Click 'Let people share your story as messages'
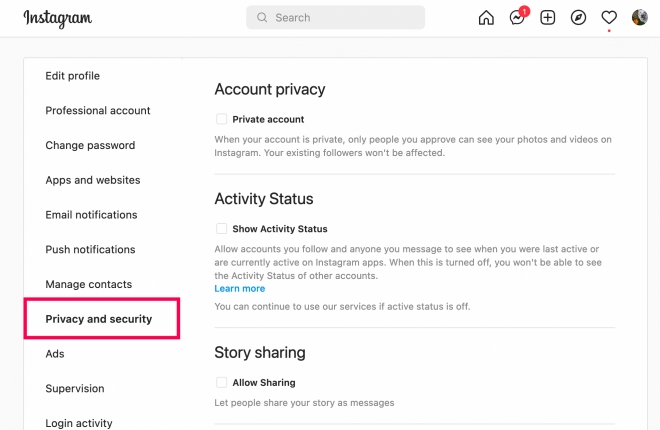This screenshot has width=660, height=430. click(x=304, y=403)
